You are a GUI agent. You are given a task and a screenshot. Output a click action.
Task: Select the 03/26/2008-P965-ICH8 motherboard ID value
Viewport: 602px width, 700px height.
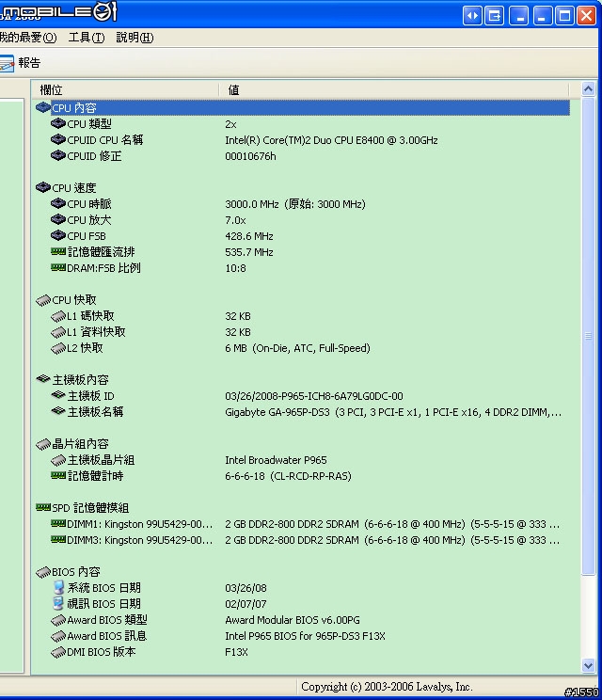point(314,396)
